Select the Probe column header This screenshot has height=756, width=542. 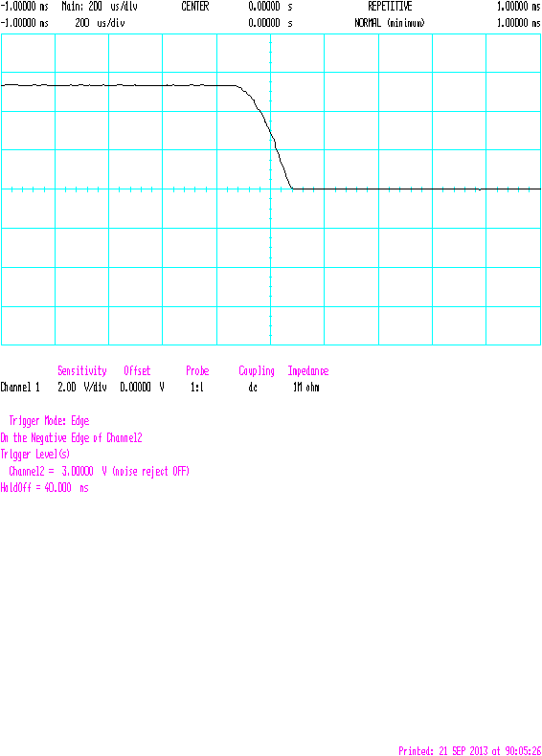[x=197, y=370]
